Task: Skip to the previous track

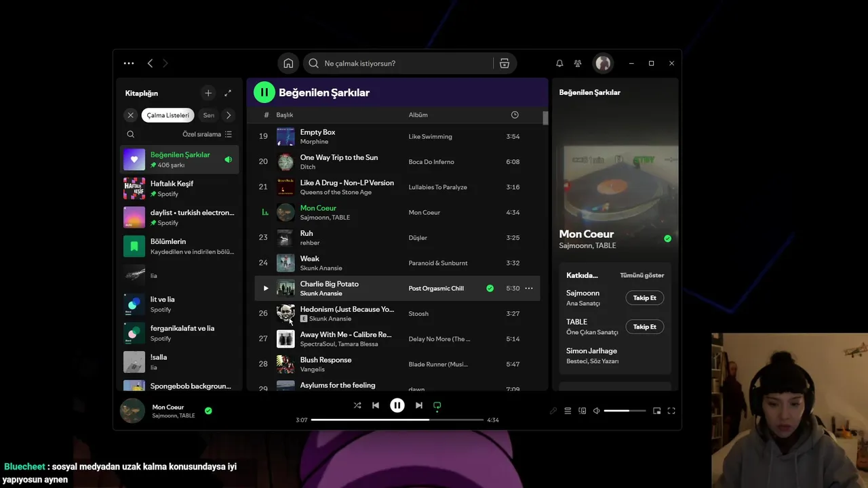Action: [376, 405]
